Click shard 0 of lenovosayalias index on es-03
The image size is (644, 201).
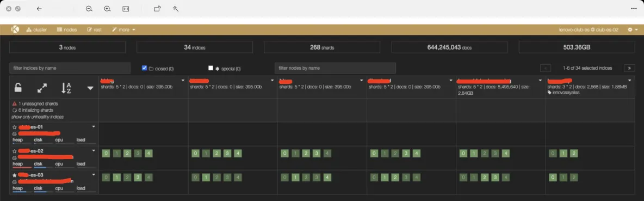(553, 178)
